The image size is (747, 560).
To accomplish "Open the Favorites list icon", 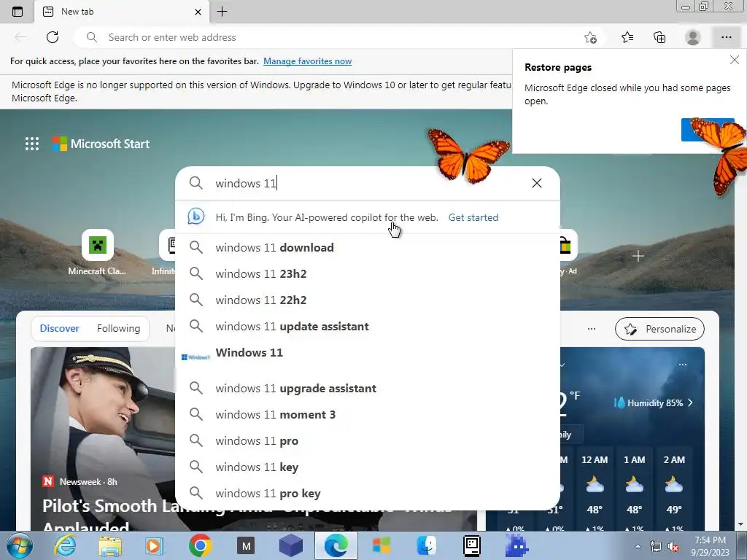I will click(627, 37).
